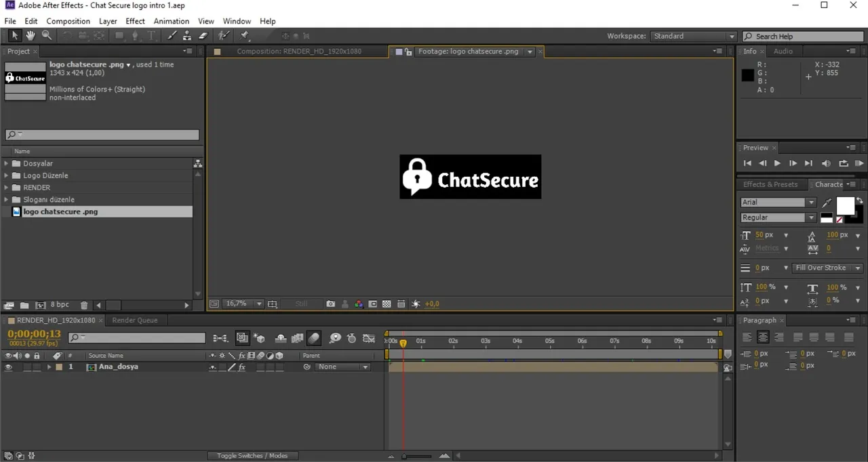
Task: Open Parent None dropdown for Ana_dosya
Action: click(343, 367)
